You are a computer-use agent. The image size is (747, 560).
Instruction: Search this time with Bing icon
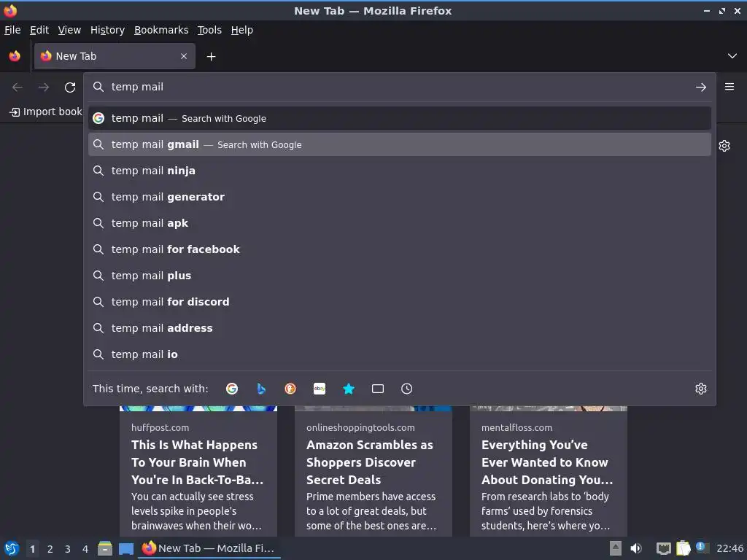click(x=261, y=389)
